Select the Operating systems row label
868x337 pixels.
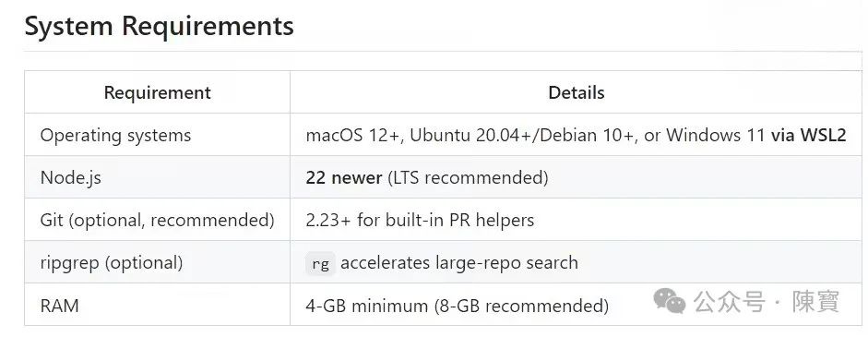coord(115,135)
